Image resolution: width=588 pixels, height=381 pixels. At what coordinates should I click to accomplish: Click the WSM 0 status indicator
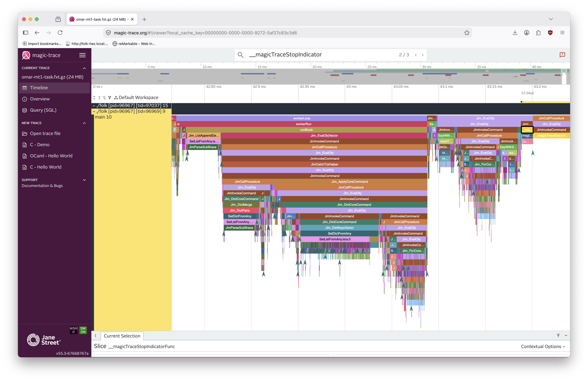click(73, 330)
